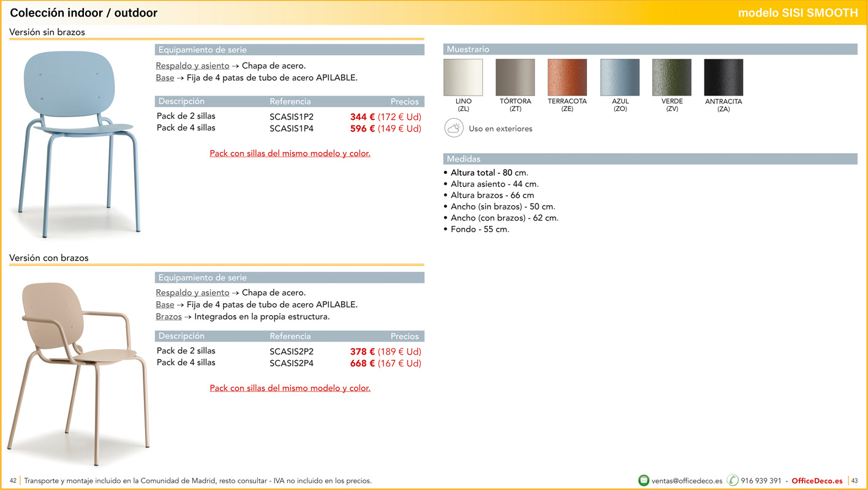Viewport: 868px width, 490px height.
Task: Choose the Antracita (ZA) swatch
Action: point(723,78)
